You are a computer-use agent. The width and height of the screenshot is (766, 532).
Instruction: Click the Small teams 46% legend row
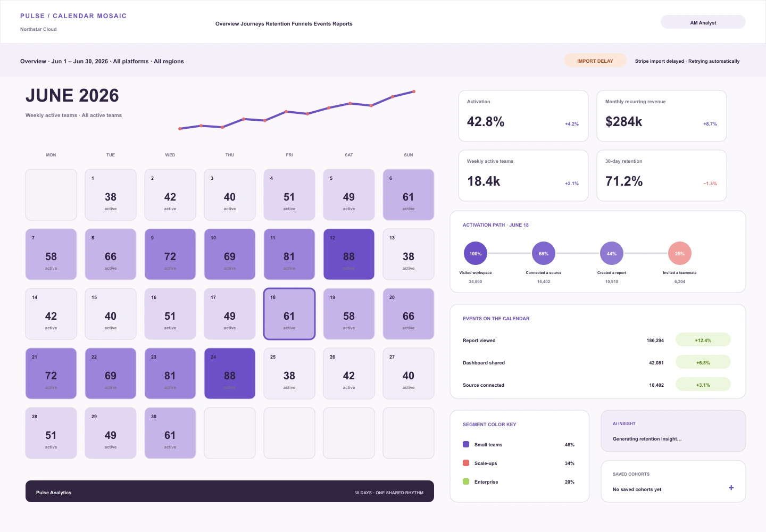pos(519,444)
